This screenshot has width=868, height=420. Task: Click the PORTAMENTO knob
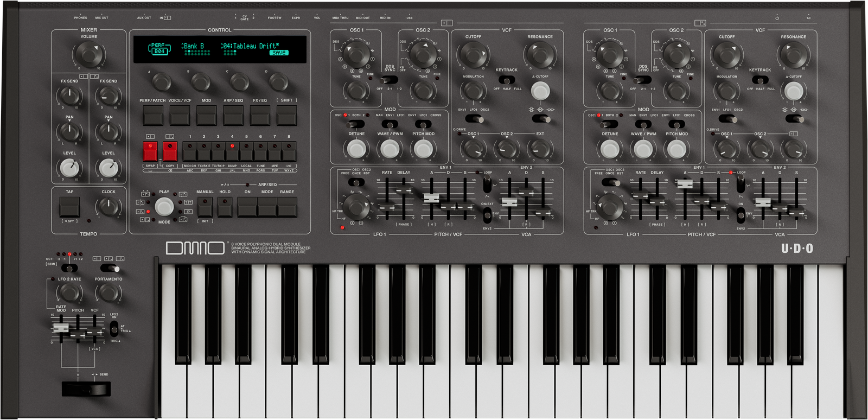pos(108,293)
